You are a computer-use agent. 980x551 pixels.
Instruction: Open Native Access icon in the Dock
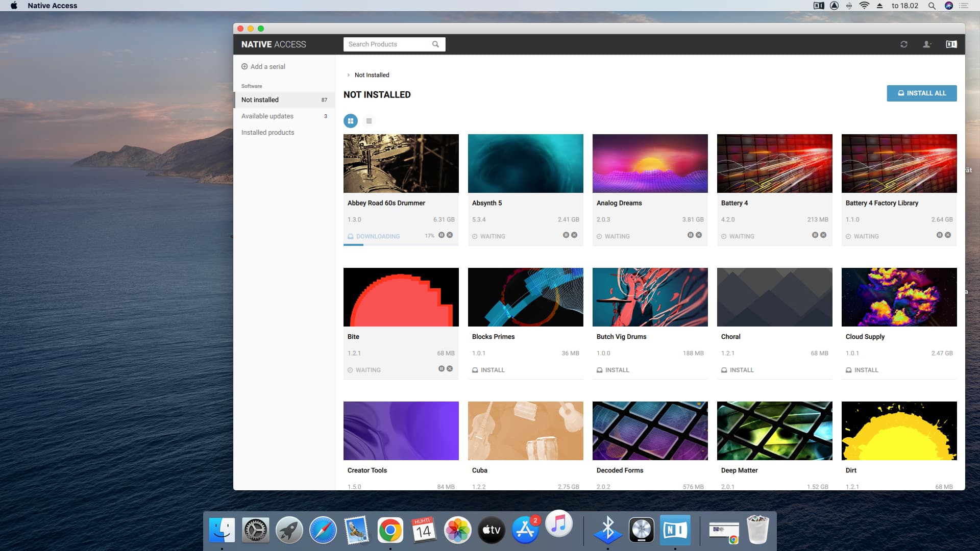point(675,531)
